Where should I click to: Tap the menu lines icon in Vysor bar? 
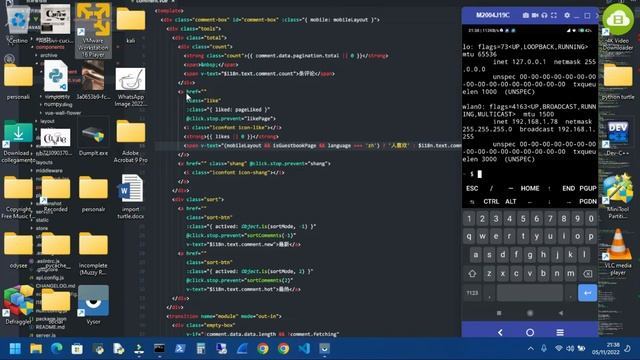(560, 332)
